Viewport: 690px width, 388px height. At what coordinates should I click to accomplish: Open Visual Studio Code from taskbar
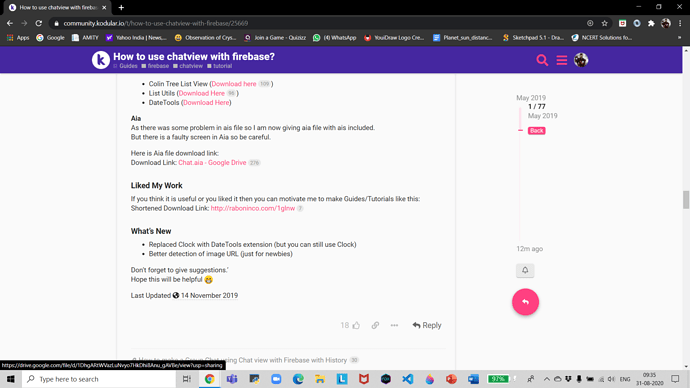click(x=407, y=379)
